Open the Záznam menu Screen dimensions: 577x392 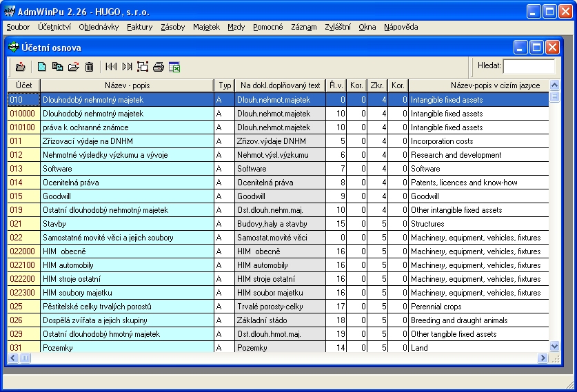tap(304, 27)
